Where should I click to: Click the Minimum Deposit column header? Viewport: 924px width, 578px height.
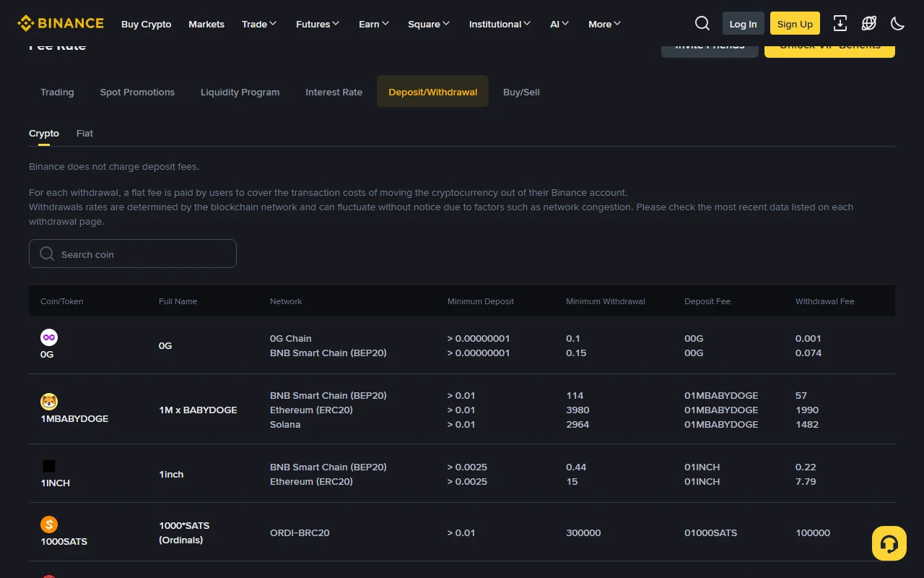481,301
